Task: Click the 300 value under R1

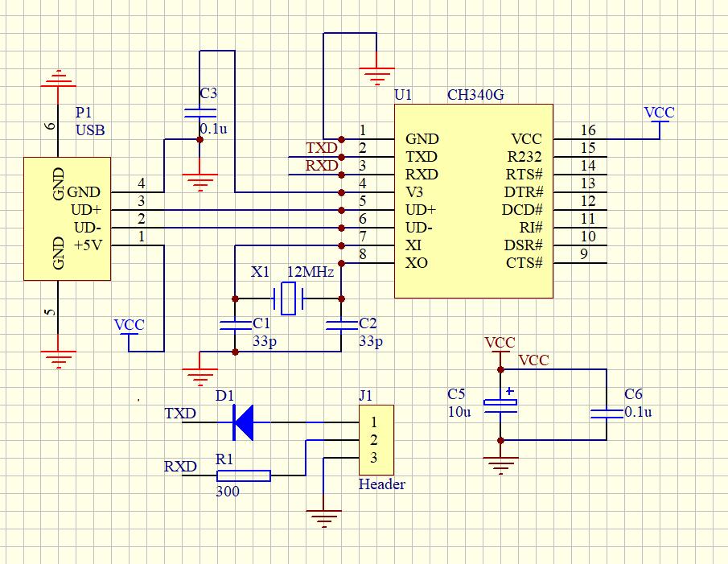Action: pyautogui.click(x=228, y=491)
